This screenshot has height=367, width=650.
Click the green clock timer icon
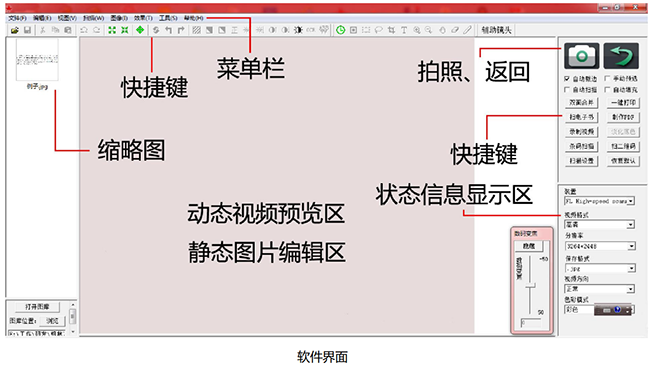pyautogui.click(x=340, y=30)
